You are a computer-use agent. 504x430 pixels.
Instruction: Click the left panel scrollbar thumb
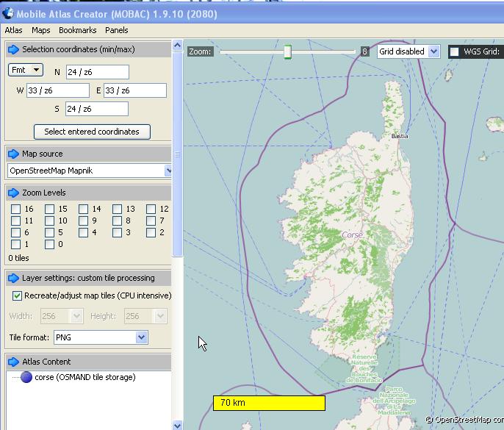pyautogui.click(x=178, y=154)
